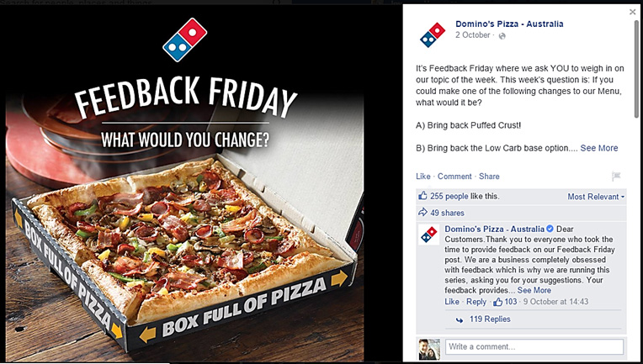The height and width of the screenshot is (364, 643).
Task: Click the Share link under the post
Action: click(x=489, y=177)
